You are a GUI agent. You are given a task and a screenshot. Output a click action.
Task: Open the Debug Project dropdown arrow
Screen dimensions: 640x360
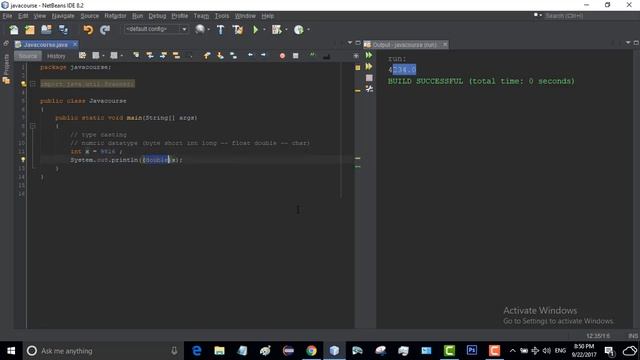tap(286, 29)
